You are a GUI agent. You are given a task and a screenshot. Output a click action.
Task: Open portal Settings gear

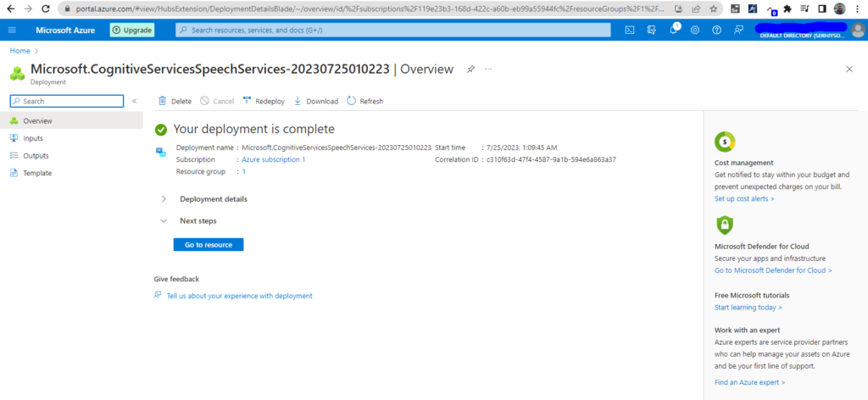[x=695, y=31]
